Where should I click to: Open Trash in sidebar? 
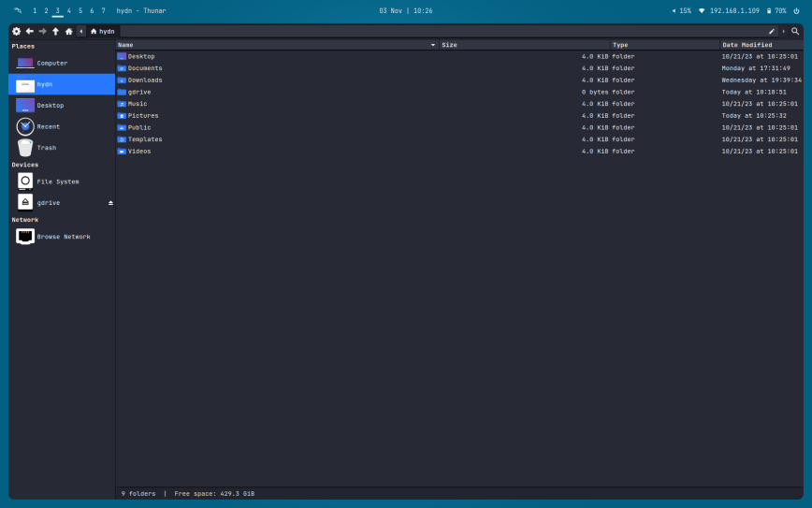(62, 148)
